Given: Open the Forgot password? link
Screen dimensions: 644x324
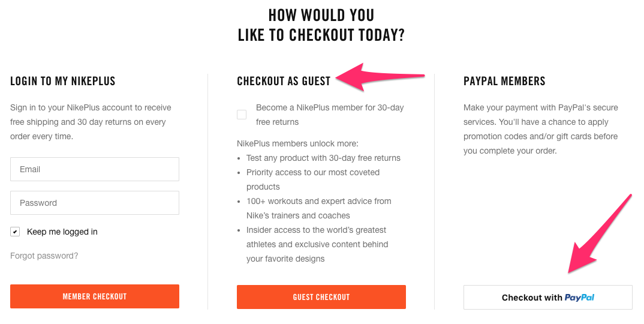Looking at the screenshot, I should coord(44,256).
